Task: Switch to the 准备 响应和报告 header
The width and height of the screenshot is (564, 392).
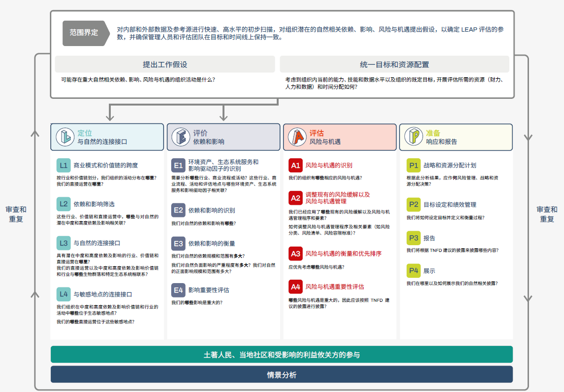Action: tap(456, 137)
